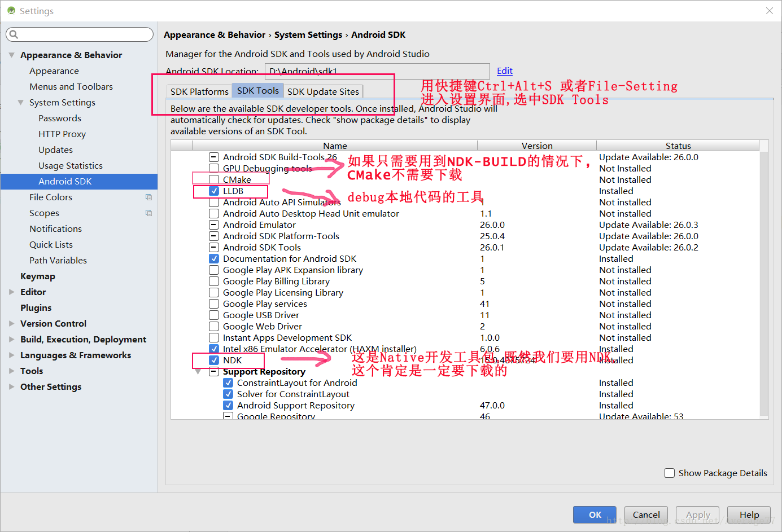
Task: Expand Build, Execution, Deployment section
Action: [11, 339]
